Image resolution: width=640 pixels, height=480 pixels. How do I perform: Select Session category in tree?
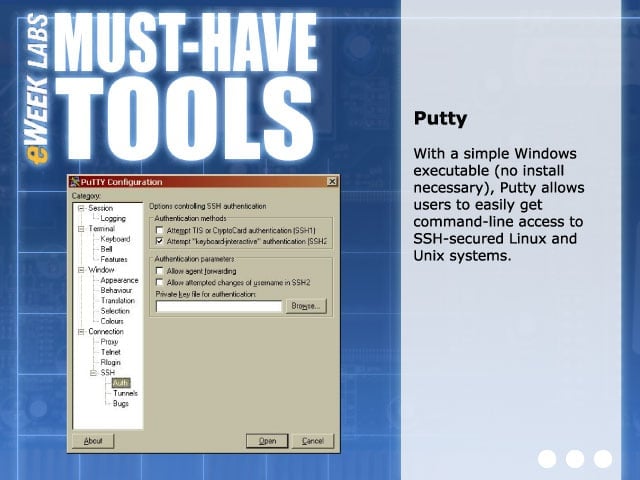tap(100, 208)
